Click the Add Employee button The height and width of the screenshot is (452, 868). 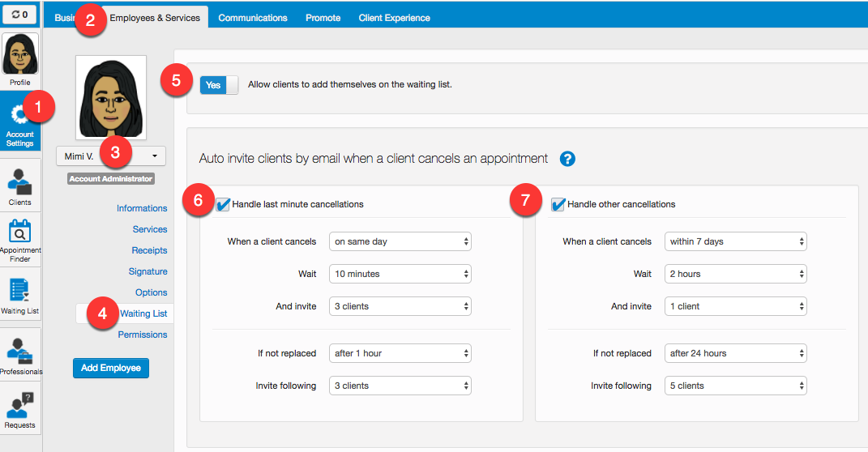point(111,368)
